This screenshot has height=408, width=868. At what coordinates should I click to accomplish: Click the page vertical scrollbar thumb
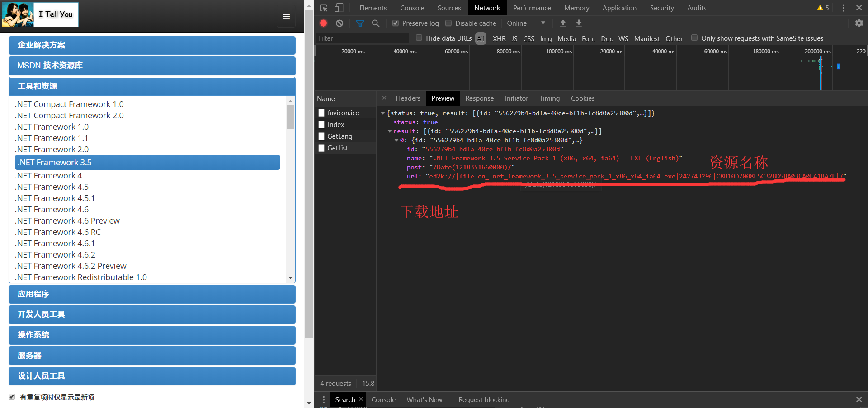(x=309, y=174)
